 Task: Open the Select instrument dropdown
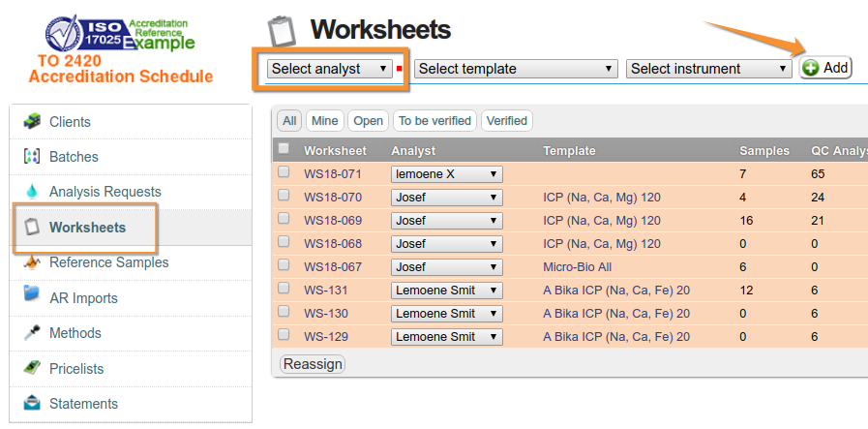click(x=709, y=69)
